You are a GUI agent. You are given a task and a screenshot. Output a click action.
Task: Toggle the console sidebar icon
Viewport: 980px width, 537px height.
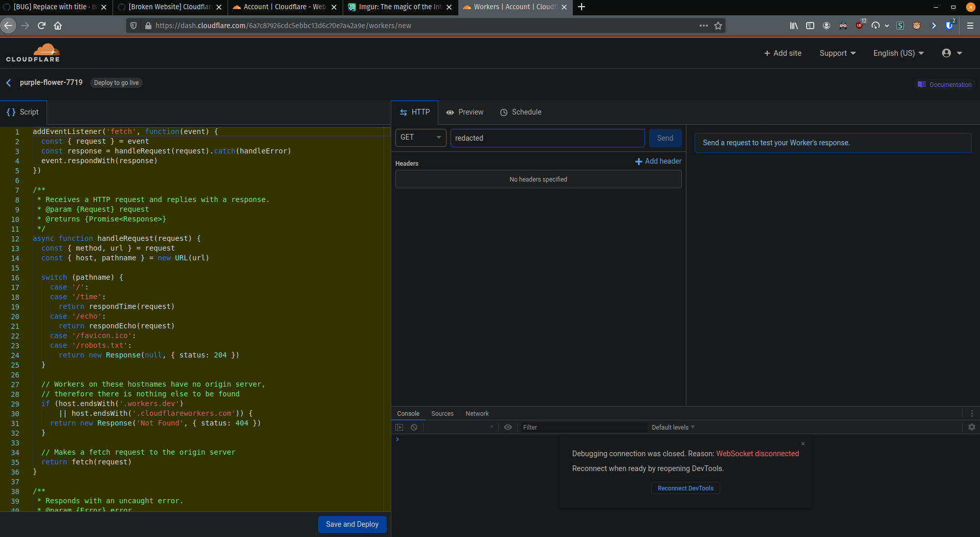pos(399,427)
